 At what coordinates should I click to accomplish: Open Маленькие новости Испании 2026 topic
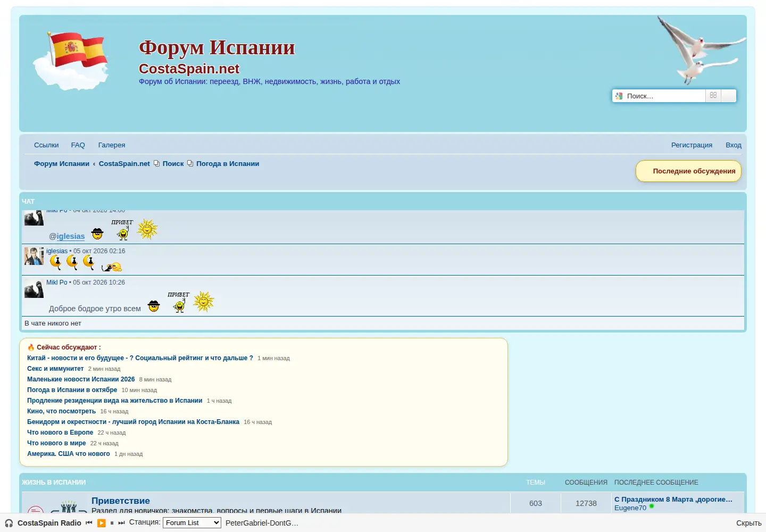coord(81,379)
